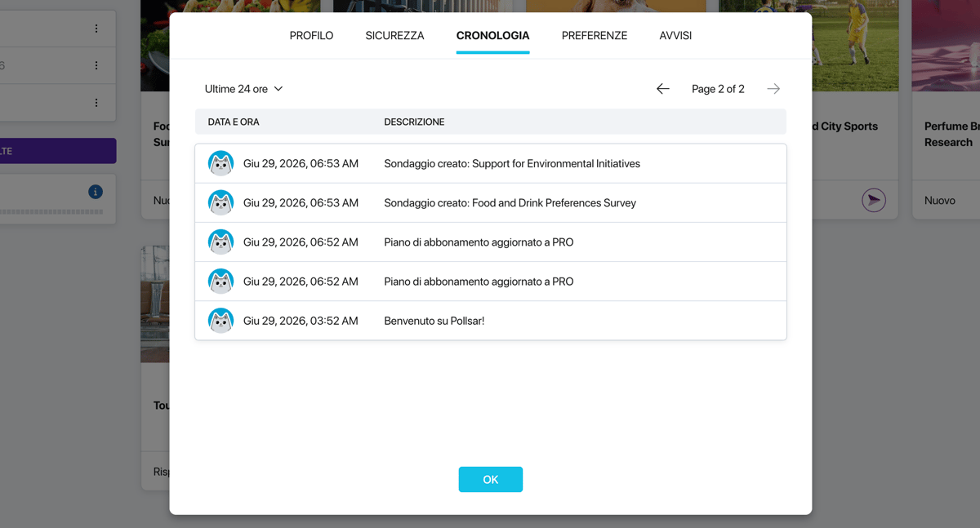
Task: Switch to the SICUREZZA tab
Action: pos(394,36)
